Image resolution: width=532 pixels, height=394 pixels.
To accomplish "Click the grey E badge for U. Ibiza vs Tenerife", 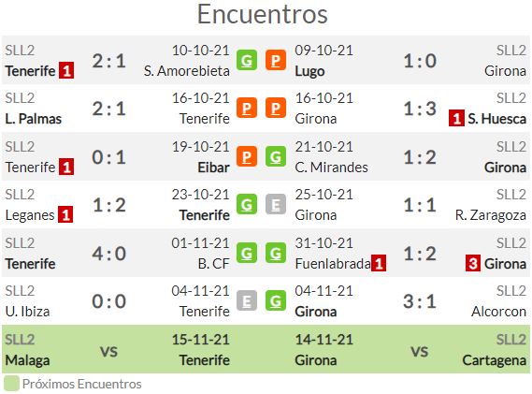I will coord(247,301).
